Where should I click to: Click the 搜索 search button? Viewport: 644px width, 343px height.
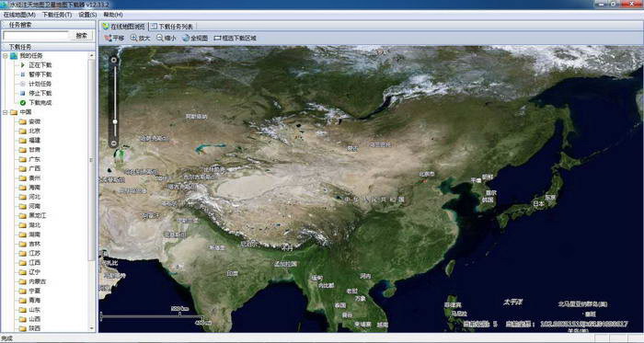82,36
